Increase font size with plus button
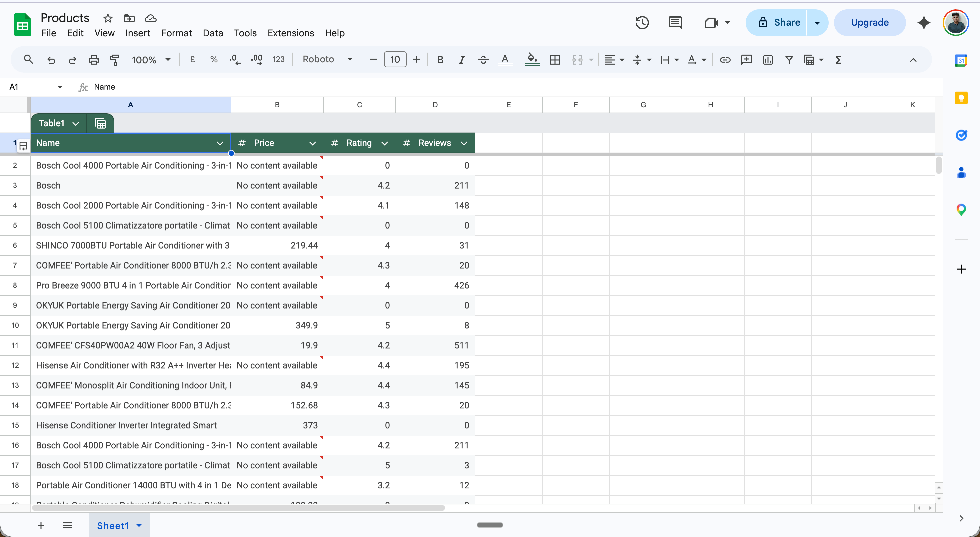 pos(416,60)
